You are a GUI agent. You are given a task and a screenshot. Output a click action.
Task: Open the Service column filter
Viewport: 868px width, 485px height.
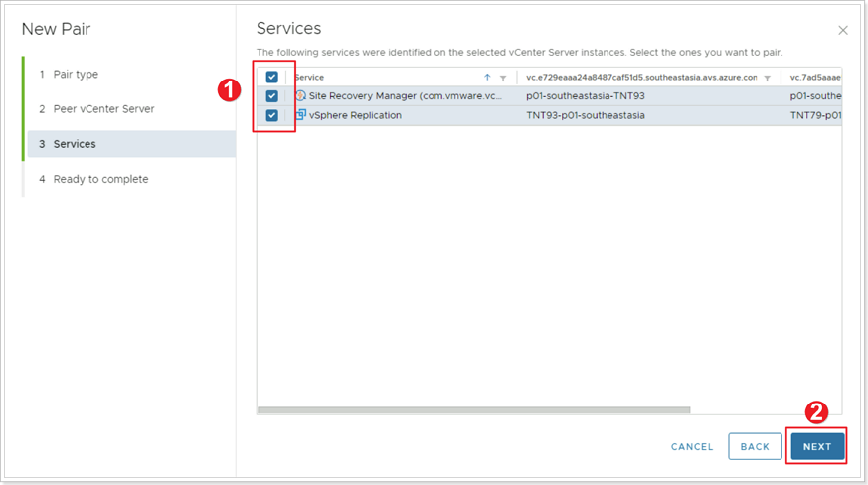click(503, 79)
